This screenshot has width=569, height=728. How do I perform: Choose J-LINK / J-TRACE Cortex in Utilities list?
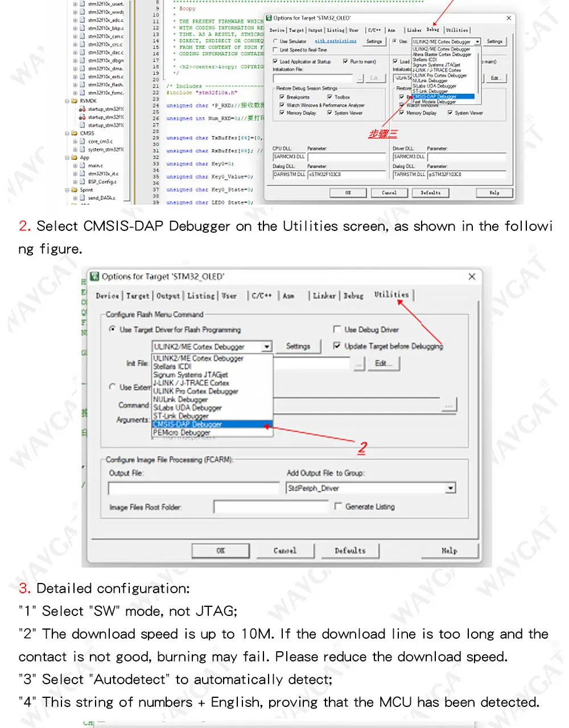(x=212, y=383)
